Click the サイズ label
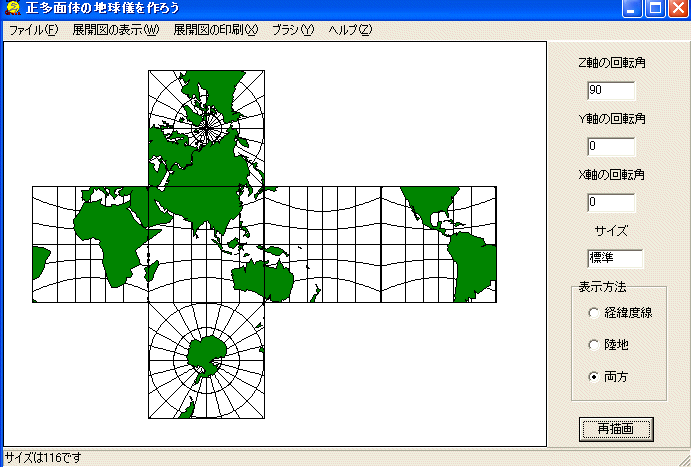Image resolution: width=691 pixels, height=467 pixels. pos(611,231)
